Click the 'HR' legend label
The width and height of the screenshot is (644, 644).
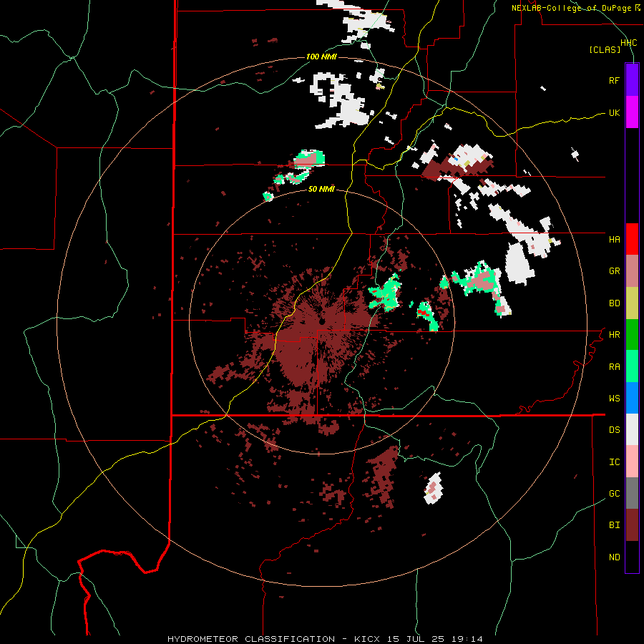614,335
